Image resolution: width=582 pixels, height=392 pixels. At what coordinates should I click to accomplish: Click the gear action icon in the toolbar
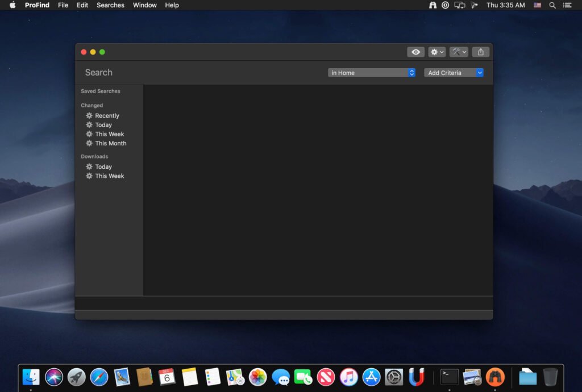tap(434, 52)
